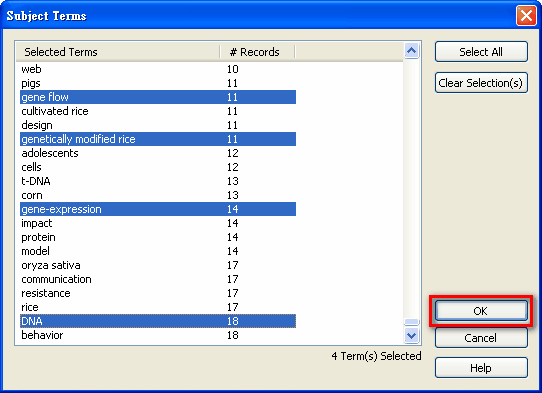542x393 pixels.
Task: Click the scroll up arrow
Action: 411,51
